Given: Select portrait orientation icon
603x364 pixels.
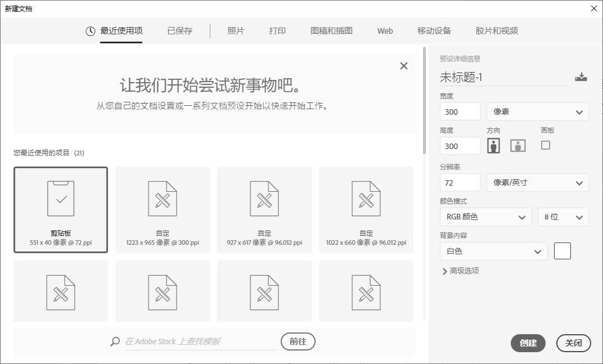Looking at the screenshot, I should [x=494, y=146].
